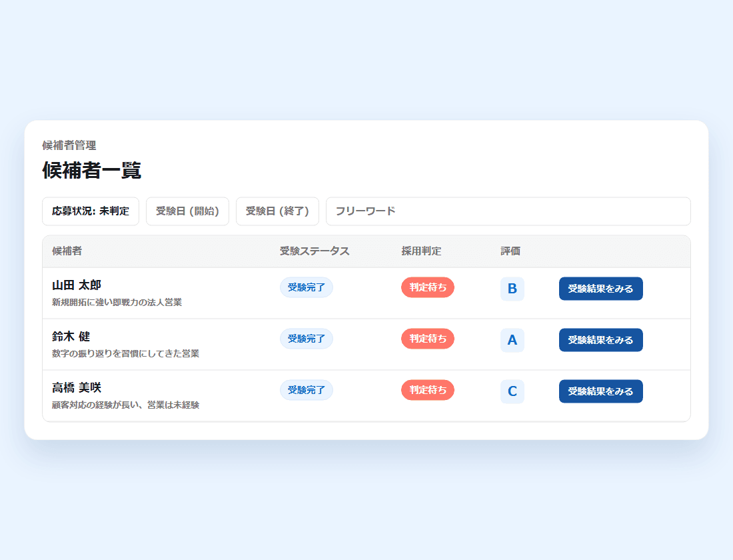Click description 顧客対応の経験が長い、営業は未経験

pos(126,405)
